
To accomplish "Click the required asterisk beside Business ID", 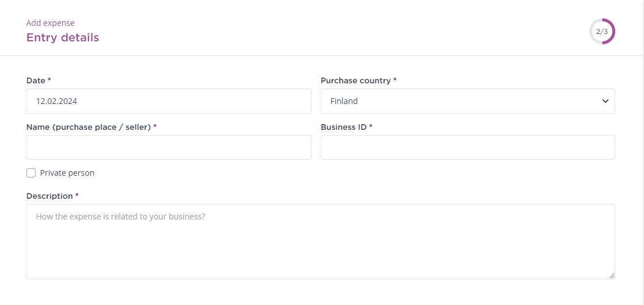I will [x=370, y=126].
